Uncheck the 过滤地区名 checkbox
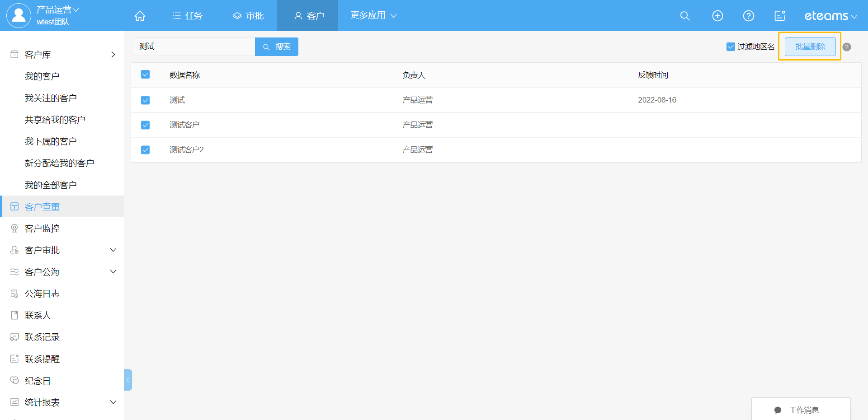 pos(731,47)
